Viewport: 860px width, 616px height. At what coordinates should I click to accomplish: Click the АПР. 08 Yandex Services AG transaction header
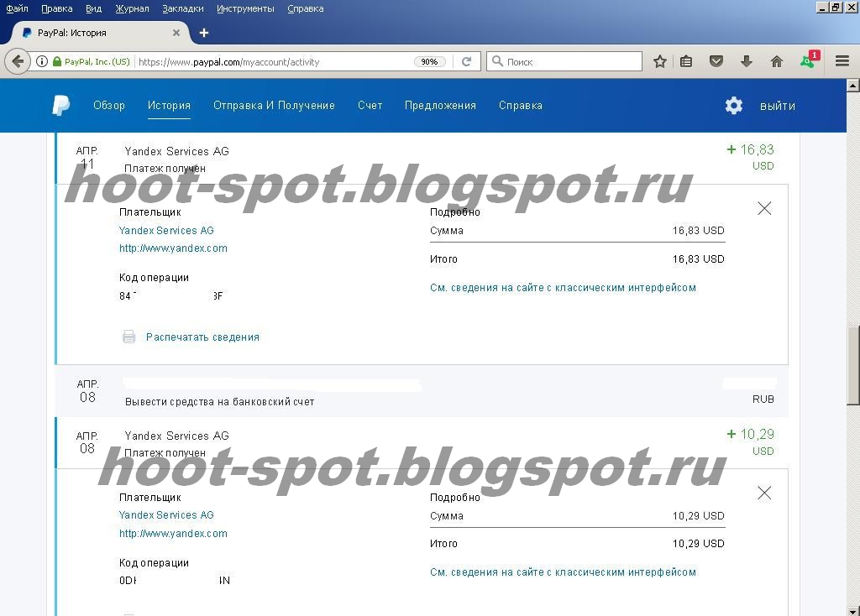pyautogui.click(x=422, y=443)
